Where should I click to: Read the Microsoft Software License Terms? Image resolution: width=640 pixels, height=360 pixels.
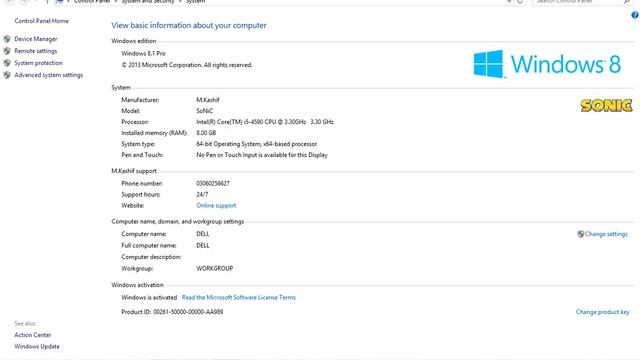point(238,298)
